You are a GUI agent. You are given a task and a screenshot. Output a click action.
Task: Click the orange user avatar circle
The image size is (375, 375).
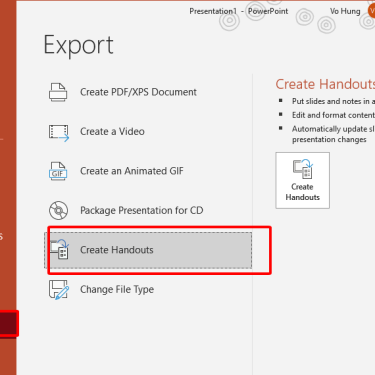point(371,11)
